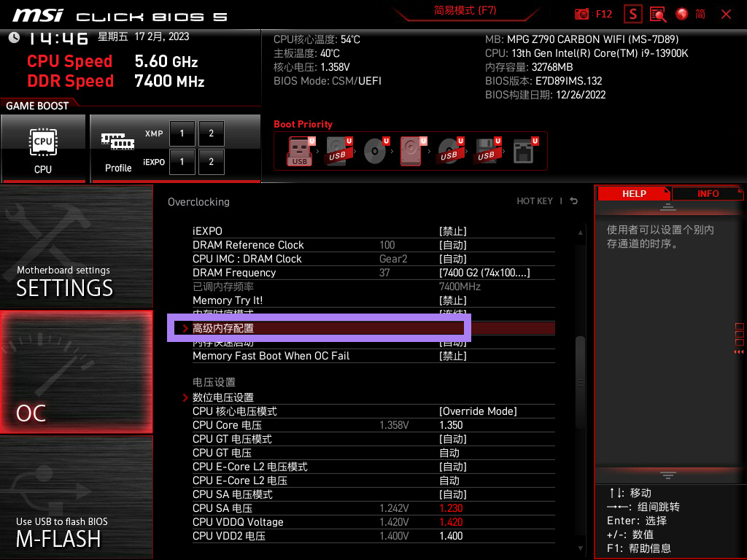The width and height of the screenshot is (747, 560).
Task: Click the help panel bottom collapse handle
Action: (668, 475)
